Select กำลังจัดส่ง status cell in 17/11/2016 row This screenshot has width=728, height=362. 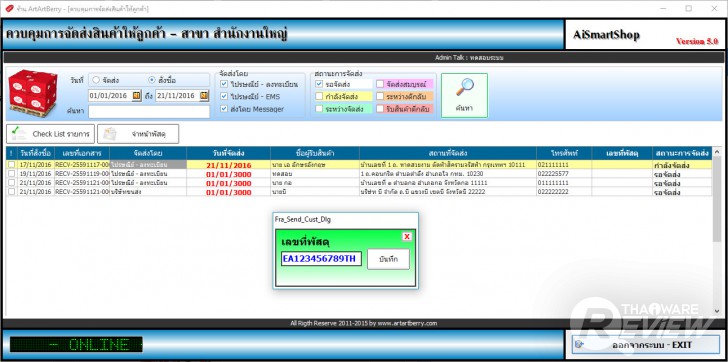(682, 165)
